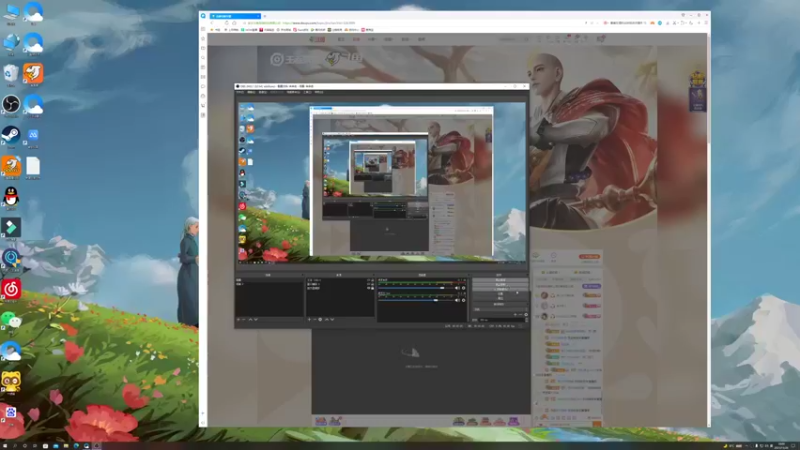Open a new browser tab with the plus button
Viewport: 800px width, 450px height.
[x=265, y=16]
